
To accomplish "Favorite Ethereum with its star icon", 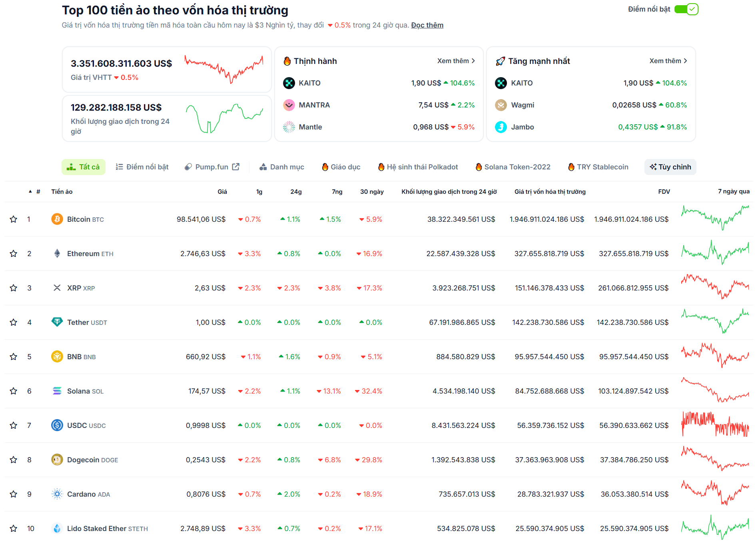I will 14,254.
